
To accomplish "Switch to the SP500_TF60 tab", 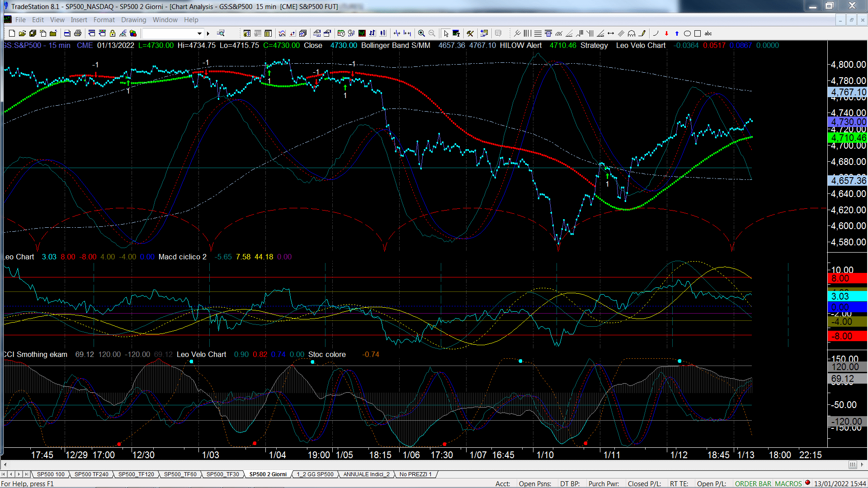I will click(180, 474).
